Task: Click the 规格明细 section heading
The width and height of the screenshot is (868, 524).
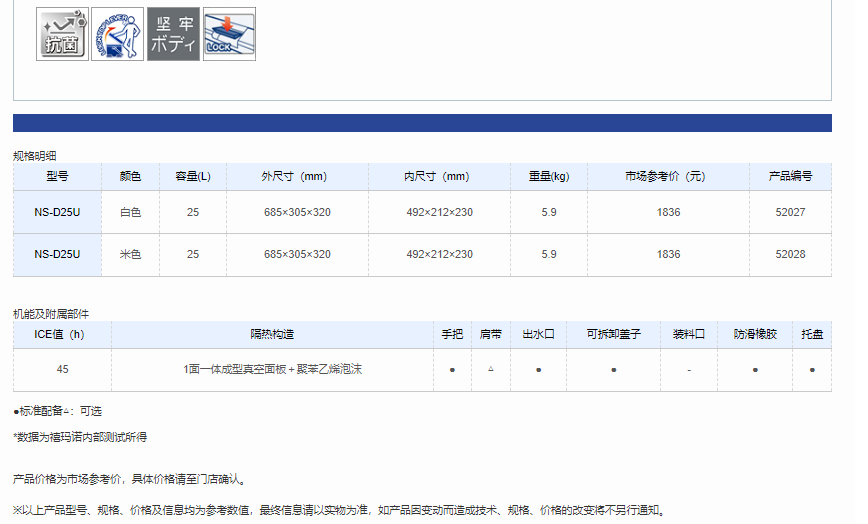Action: pyautogui.click(x=35, y=156)
